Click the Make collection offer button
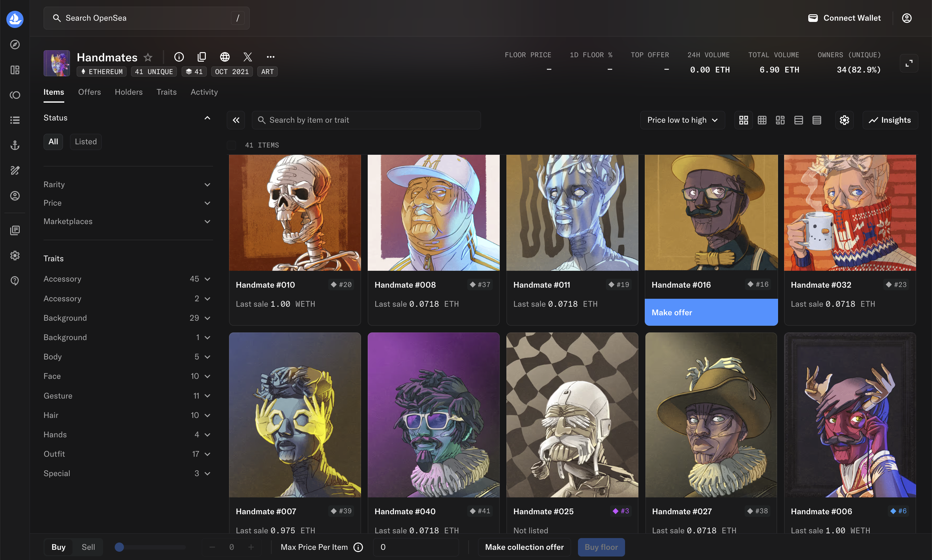The image size is (932, 560). [524, 547]
